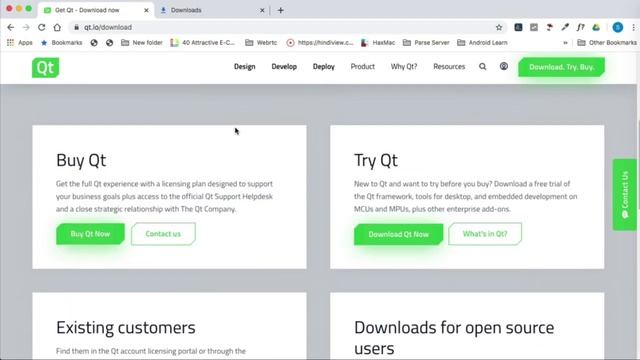
Task: Open Webrtc bookmark folder
Action: coord(261,42)
